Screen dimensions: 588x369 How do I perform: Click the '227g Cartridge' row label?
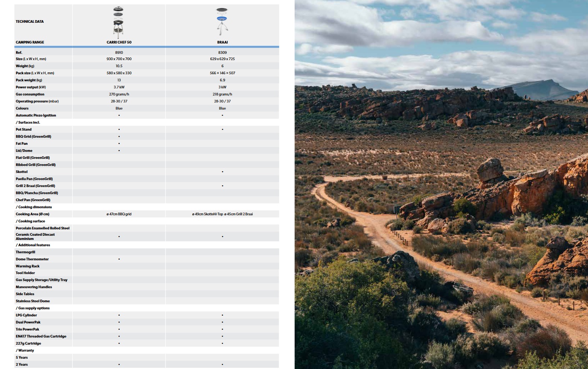pos(28,344)
